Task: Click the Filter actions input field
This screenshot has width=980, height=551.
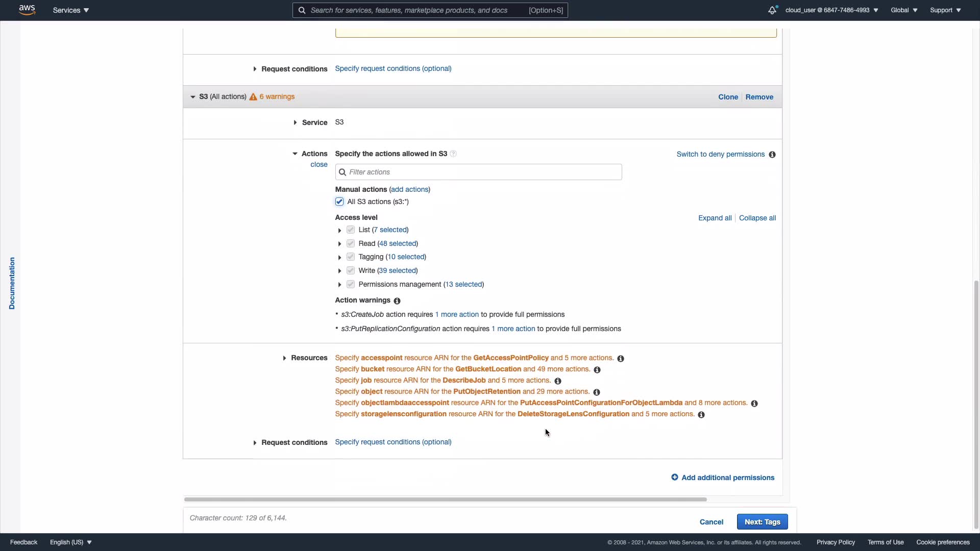Action: (x=478, y=172)
